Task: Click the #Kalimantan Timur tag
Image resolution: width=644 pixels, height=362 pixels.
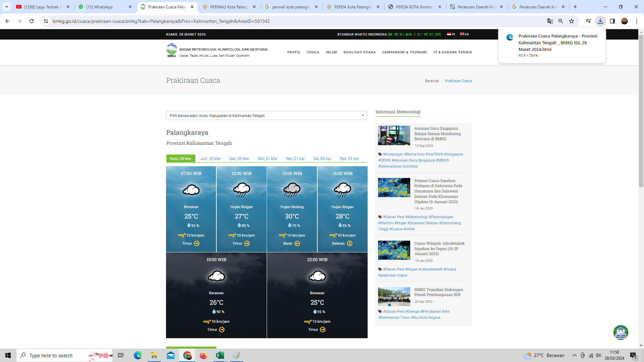Action: 394,317
